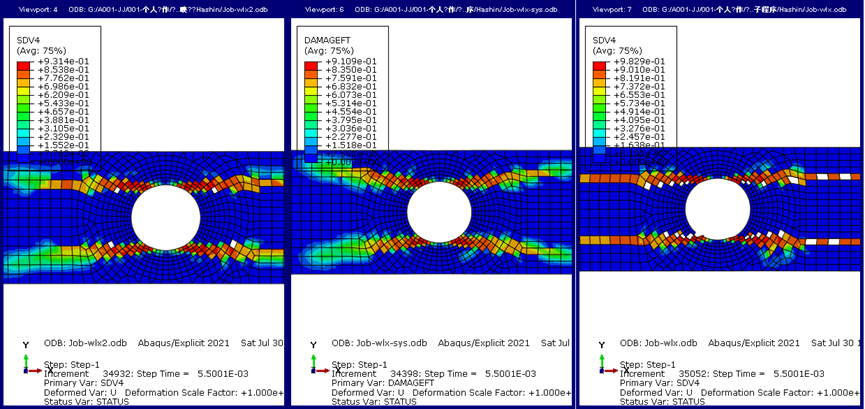Select the ODB: Job-wlx-sys.odb title text
Viewport: 865px width, 409px height.
tap(379, 343)
